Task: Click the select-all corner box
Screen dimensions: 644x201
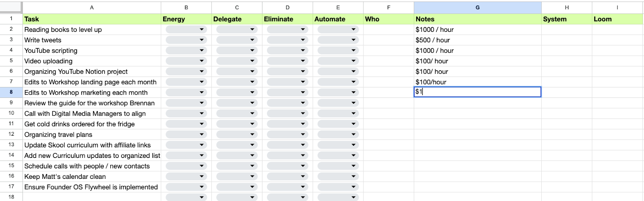Action: pos(11,7)
